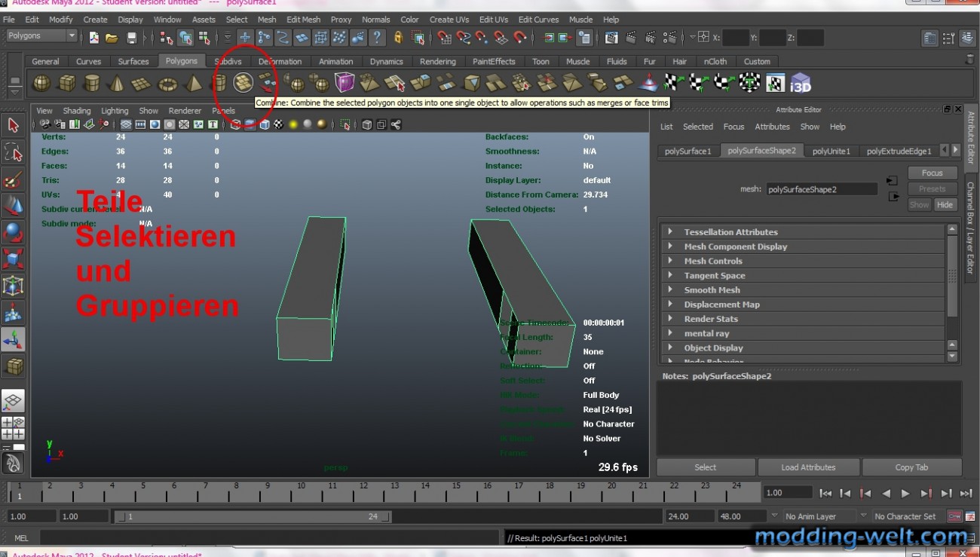
Task: Select the Paint Selection tool
Action: coord(13,179)
